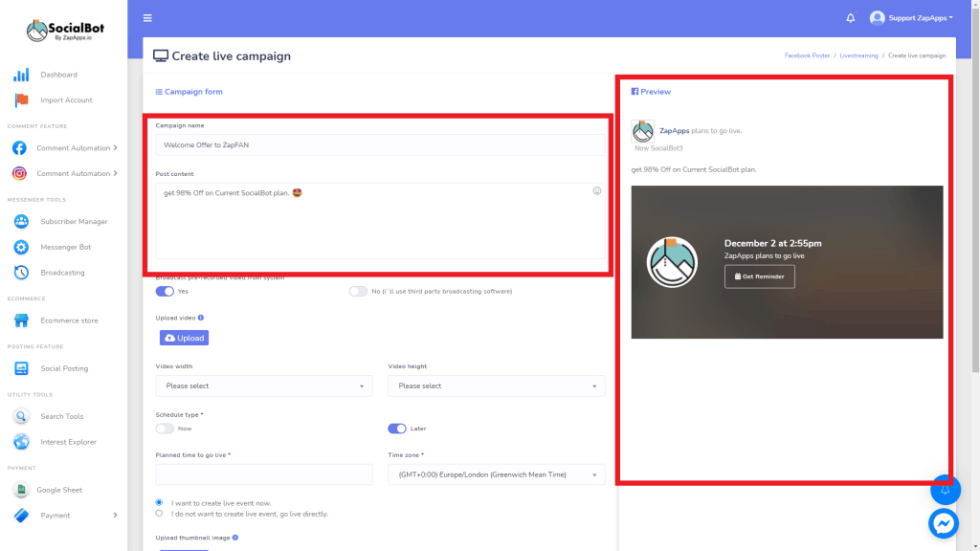This screenshot has width=980, height=551.
Task: Click the 'December 2 at 2:55pm' preview text
Action: [x=773, y=244]
